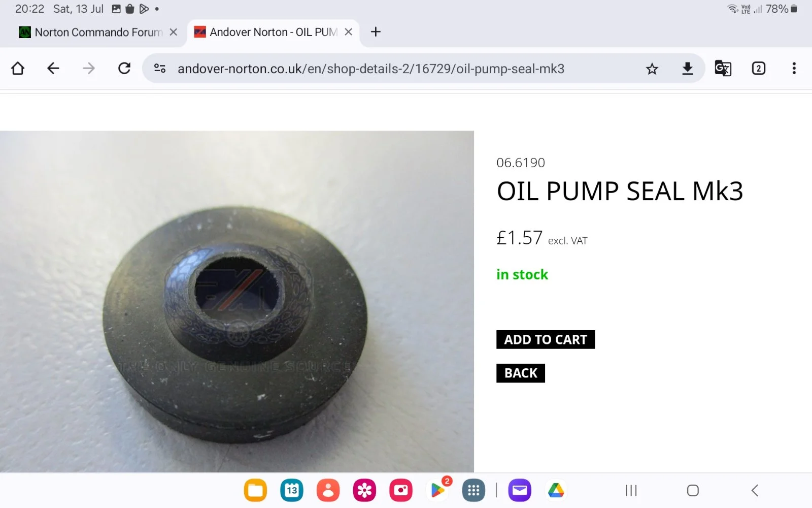The height and width of the screenshot is (508, 812).
Task: Open the Google Translate icon
Action: coord(723,69)
